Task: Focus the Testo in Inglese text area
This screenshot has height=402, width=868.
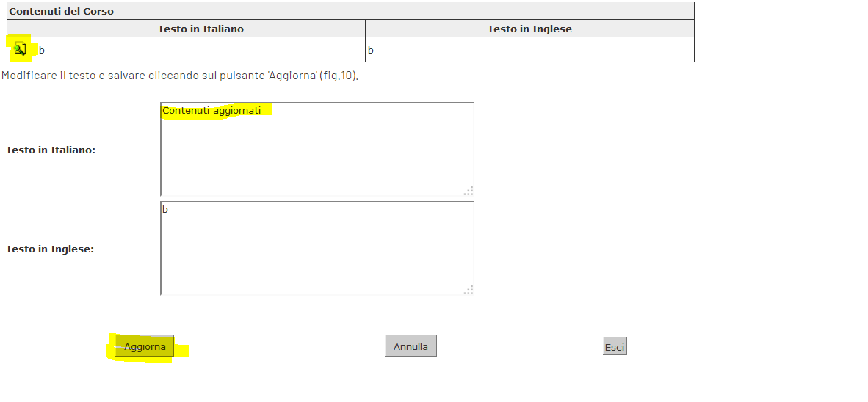Action: [317, 248]
